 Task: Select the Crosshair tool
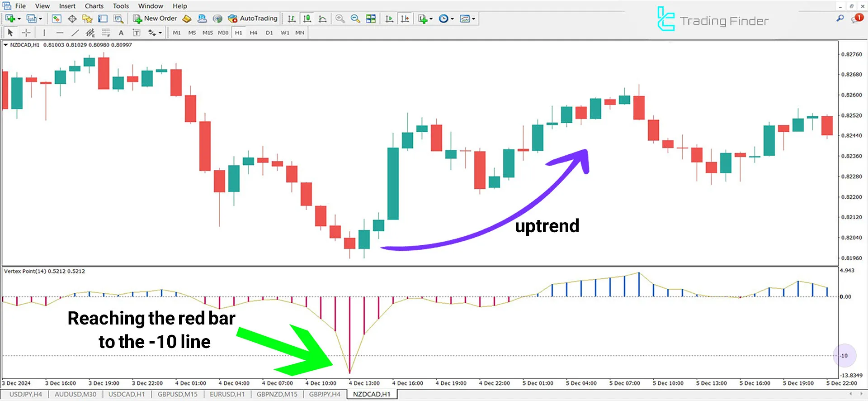click(x=26, y=33)
